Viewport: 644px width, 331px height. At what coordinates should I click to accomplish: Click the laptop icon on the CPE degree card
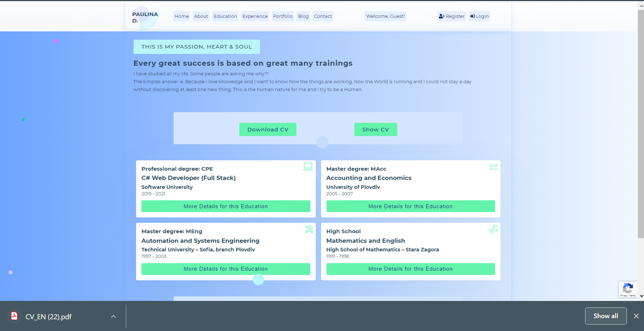pyautogui.click(x=307, y=166)
